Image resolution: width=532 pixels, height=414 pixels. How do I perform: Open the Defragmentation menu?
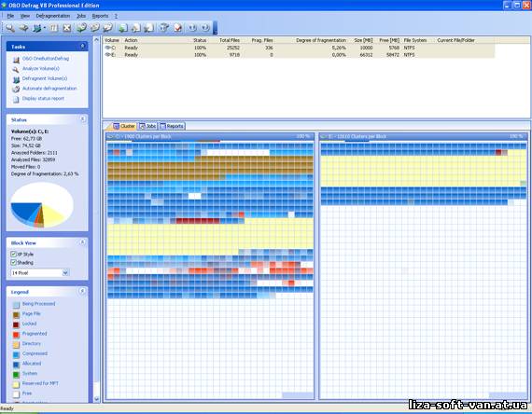pyautogui.click(x=53, y=16)
